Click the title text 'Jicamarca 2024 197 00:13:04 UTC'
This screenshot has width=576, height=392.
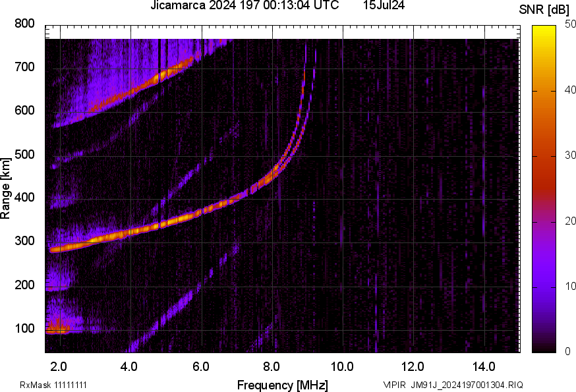[245, 5]
